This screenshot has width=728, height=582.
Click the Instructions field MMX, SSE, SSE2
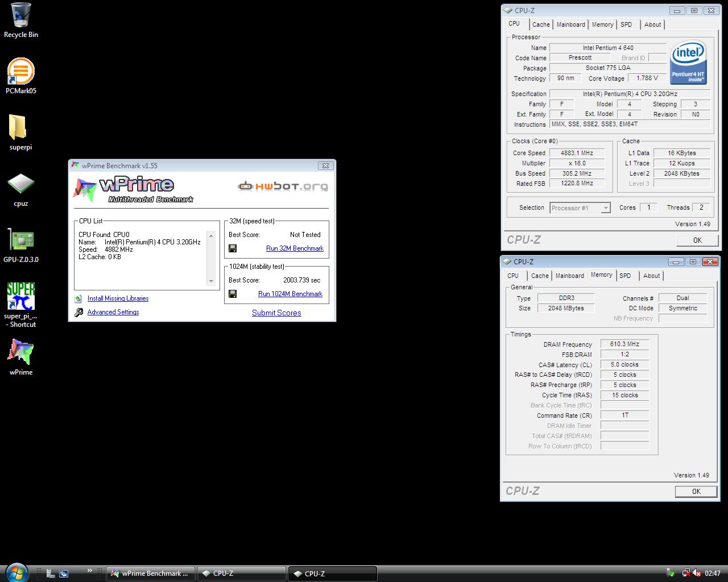(x=630, y=124)
